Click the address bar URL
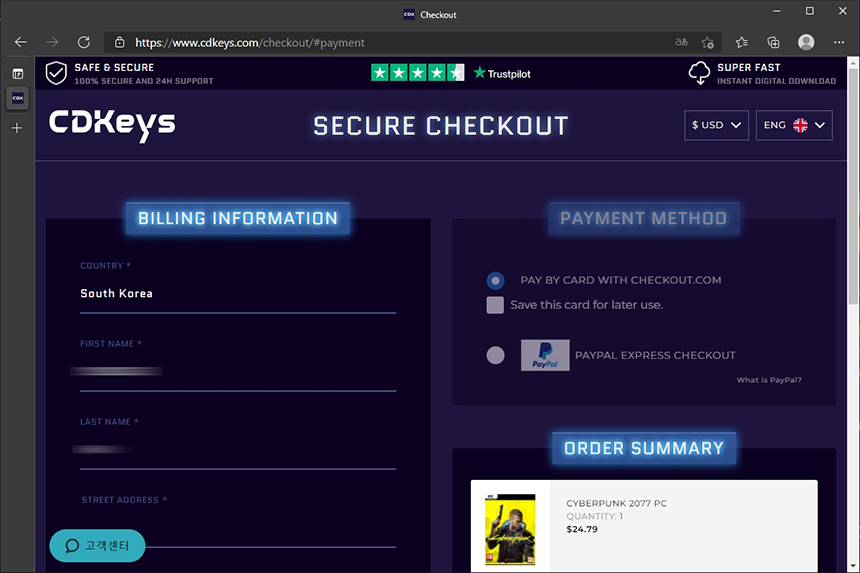 [250, 42]
